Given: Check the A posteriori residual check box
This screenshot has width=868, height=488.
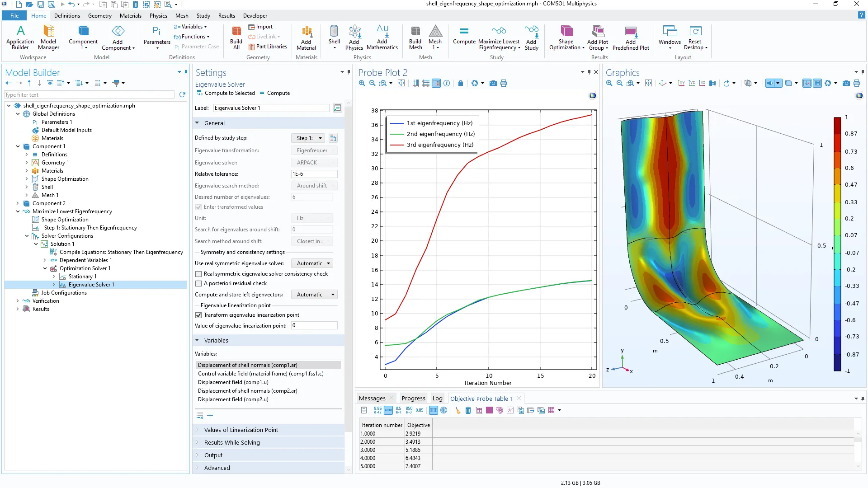Looking at the screenshot, I should click(198, 283).
